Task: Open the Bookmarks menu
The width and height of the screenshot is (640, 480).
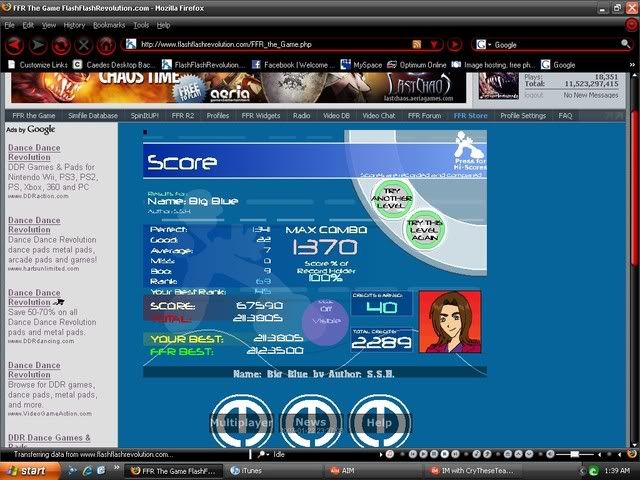Action: 109,24
